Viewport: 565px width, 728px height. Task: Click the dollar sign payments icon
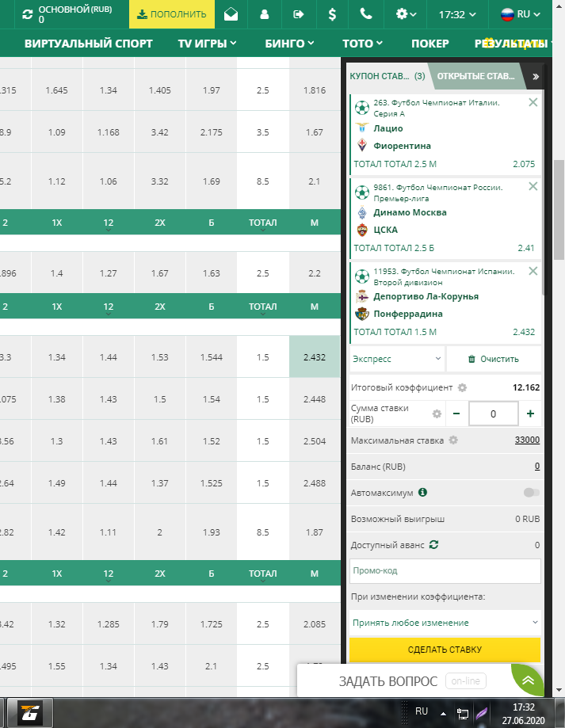click(331, 14)
